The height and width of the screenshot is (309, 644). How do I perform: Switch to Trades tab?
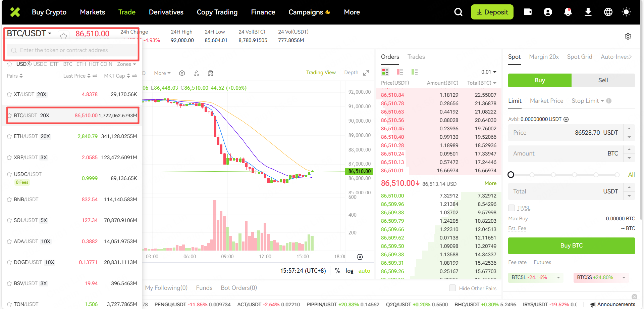[x=416, y=57]
